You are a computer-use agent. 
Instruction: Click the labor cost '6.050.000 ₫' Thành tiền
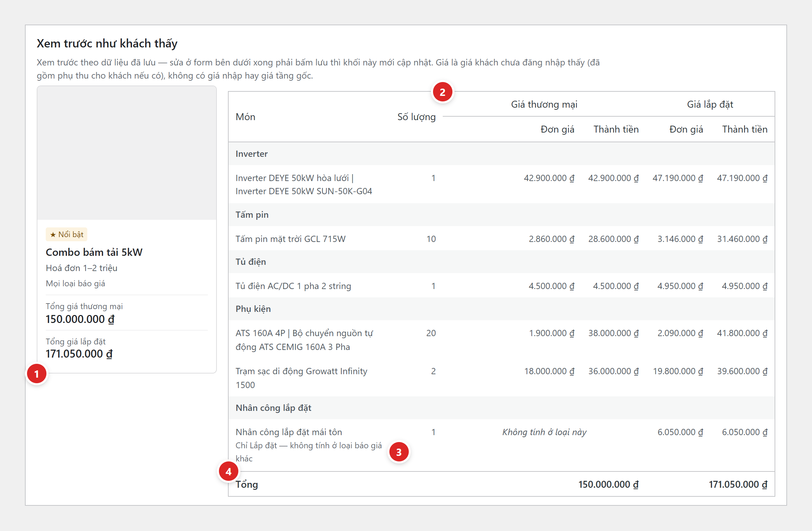pos(745,432)
